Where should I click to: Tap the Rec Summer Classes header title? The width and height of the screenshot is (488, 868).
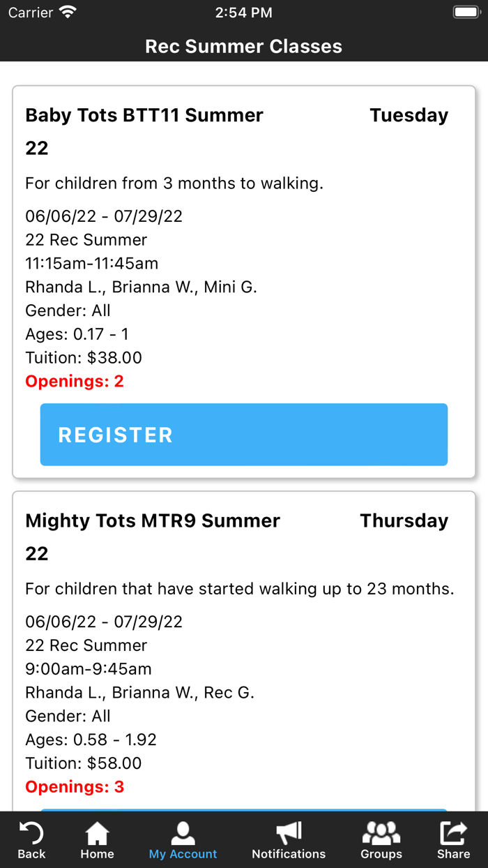[x=244, y=47]
